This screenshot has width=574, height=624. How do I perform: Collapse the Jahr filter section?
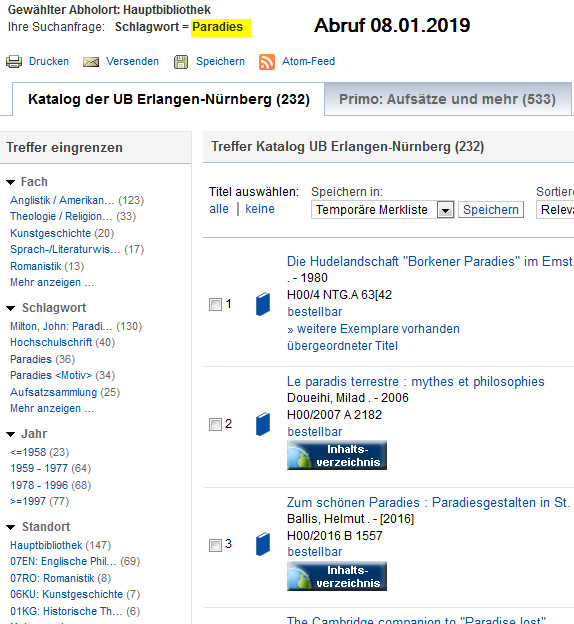[11, 434]
